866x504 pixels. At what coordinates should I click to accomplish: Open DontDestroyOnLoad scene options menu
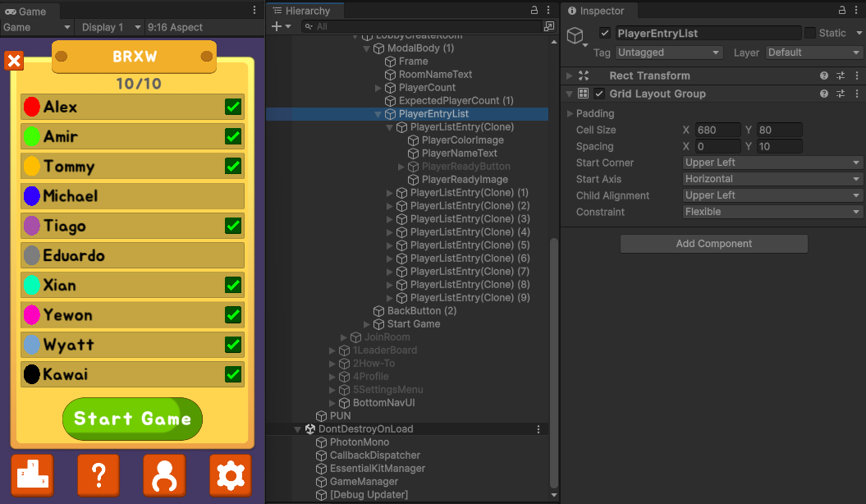[538, 429]
